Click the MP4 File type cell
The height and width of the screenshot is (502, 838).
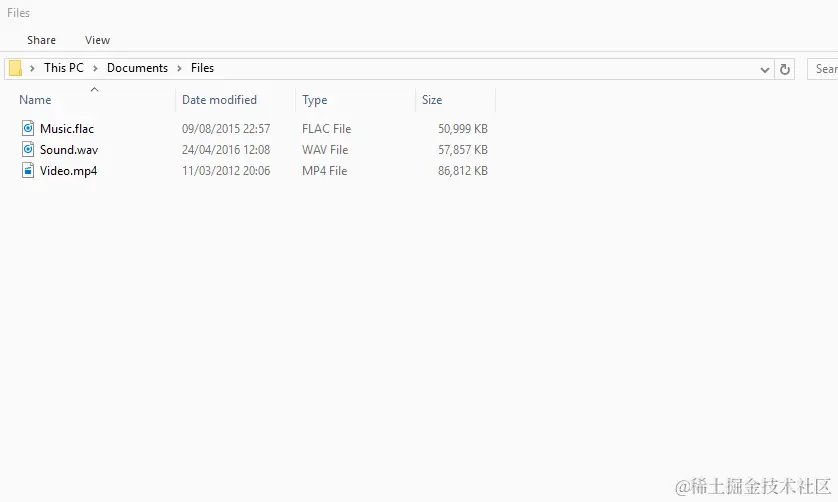pos(324,171)
